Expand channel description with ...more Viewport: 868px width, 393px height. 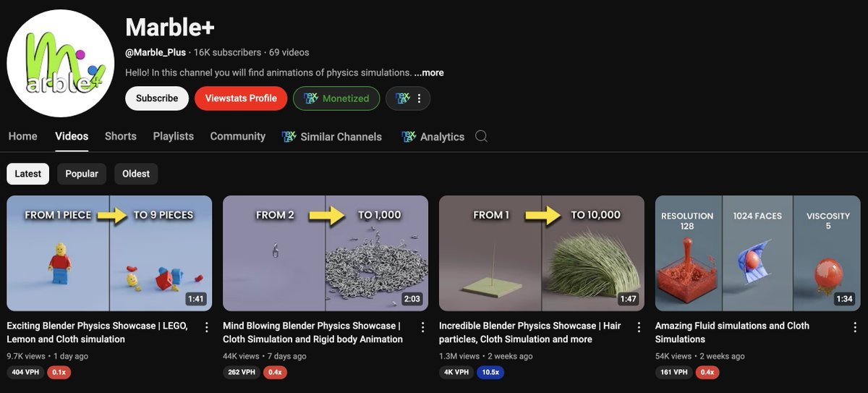(429, 72)
